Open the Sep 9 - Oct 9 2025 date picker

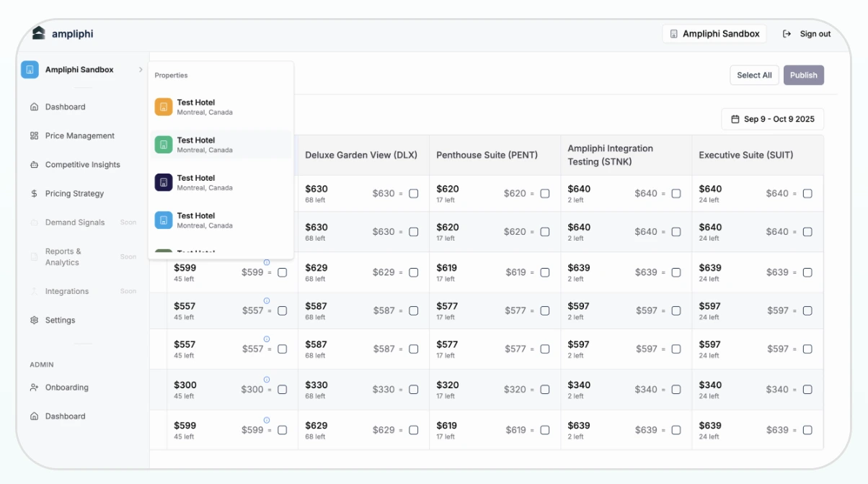(x=772, y=119)
